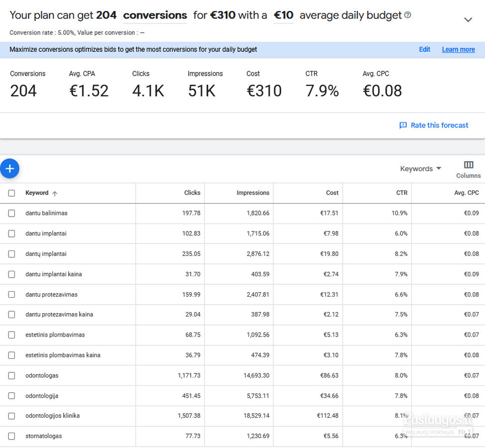
Task: Click the Cost column header
Action: 332,193
